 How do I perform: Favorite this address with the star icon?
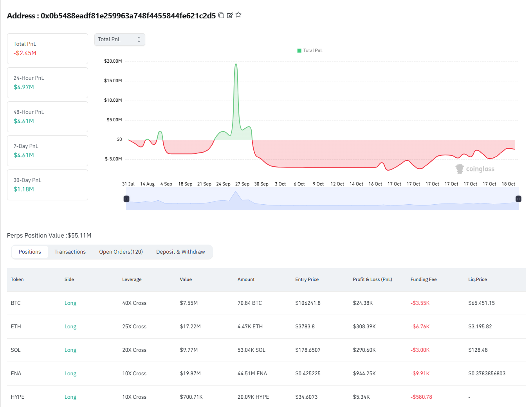click(238, 15)
